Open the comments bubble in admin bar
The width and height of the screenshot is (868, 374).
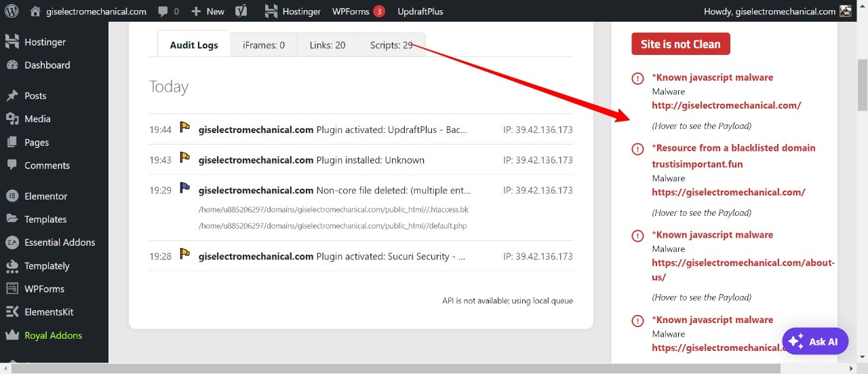(x=168, y=11)
